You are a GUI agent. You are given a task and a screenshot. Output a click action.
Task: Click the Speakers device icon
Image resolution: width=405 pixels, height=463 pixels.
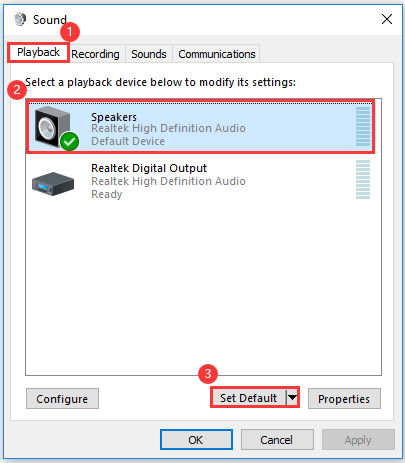[53, 127]
